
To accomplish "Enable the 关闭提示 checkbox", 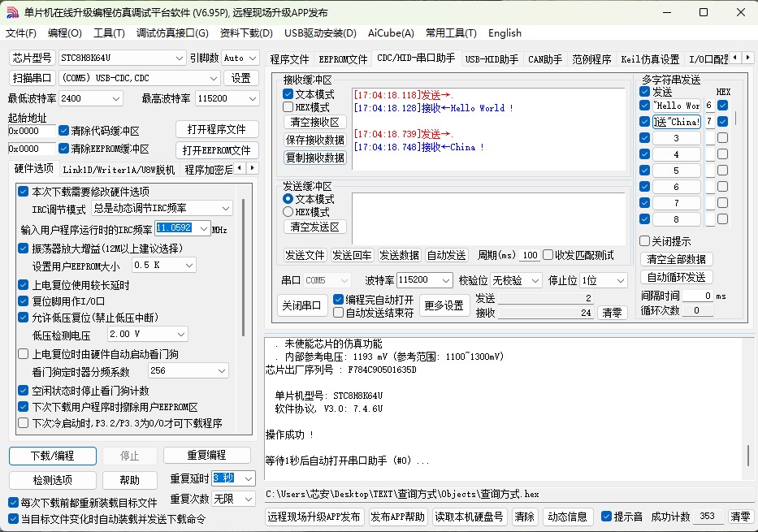I will pyautogui.click(x=645, y=241).
